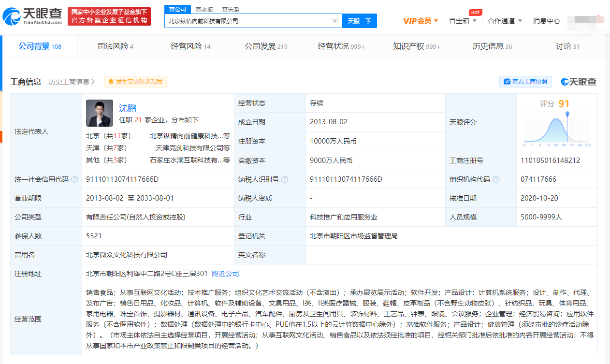Click the bell icon for change notifications
Image resolution: width=610 pixels, height=364 pixels.
tap(111, 82)
